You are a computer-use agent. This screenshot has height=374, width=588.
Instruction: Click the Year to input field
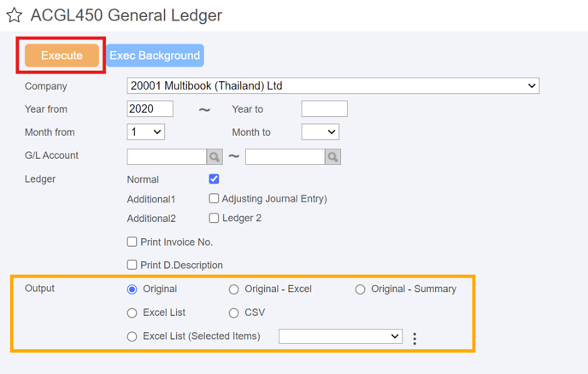[x=324, y=109]
